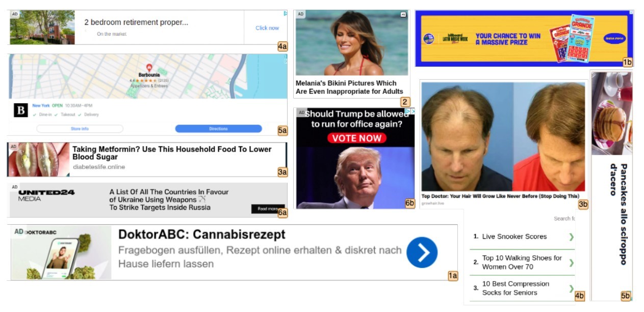Expand 10 Best Compression Socks chevron
644x312 pixels.
[x=571, y=289]
